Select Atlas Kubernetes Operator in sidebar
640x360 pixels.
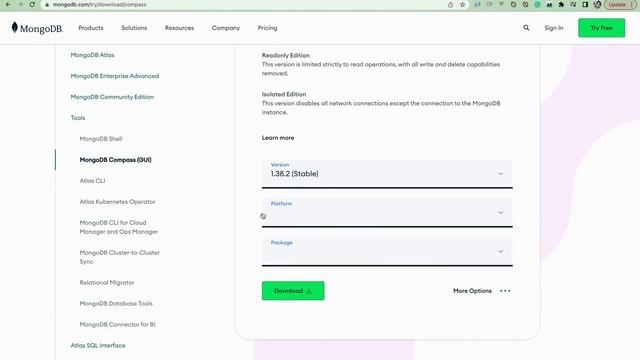click(117, 202)
